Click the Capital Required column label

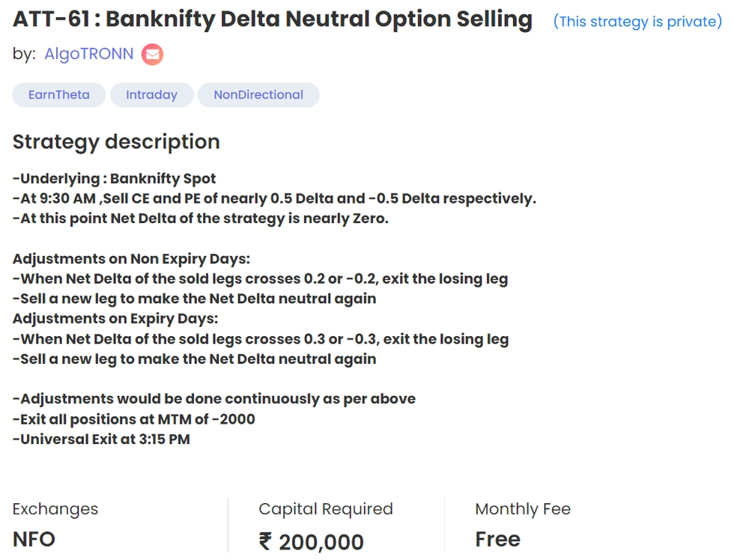click(x=326, y=509)
